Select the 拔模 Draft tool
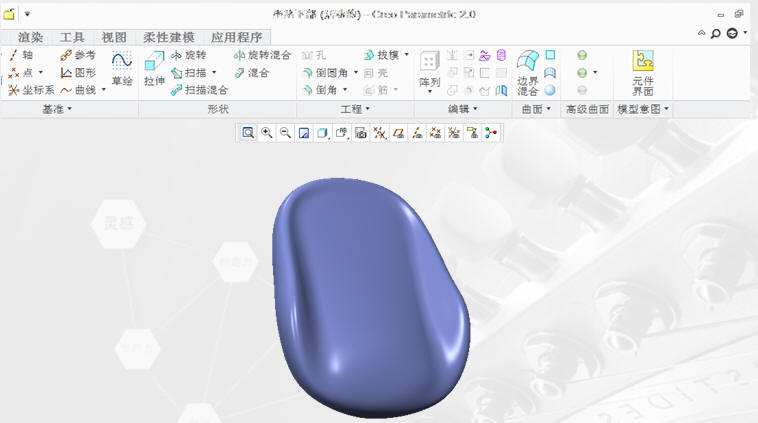 pos(382,55)
